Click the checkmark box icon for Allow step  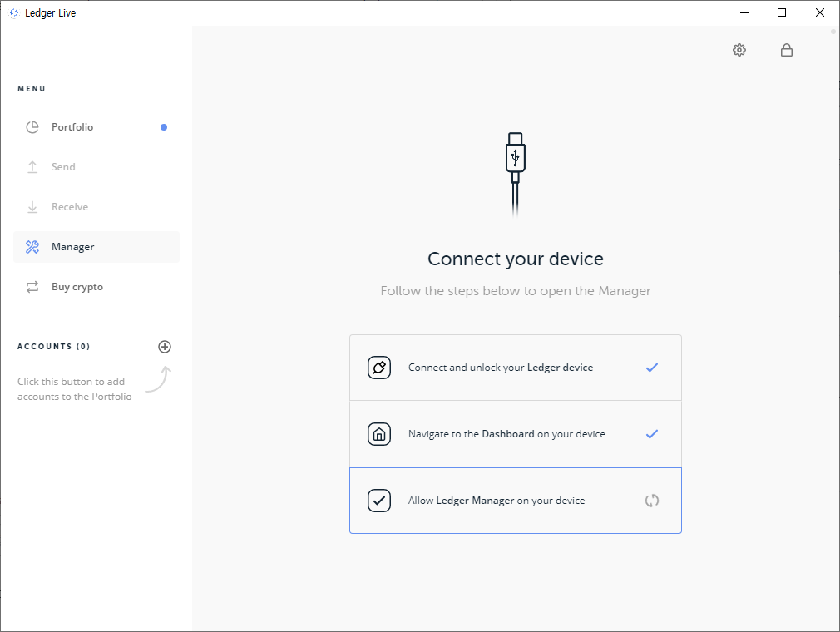pyautogui.click(x=379, y=501)
